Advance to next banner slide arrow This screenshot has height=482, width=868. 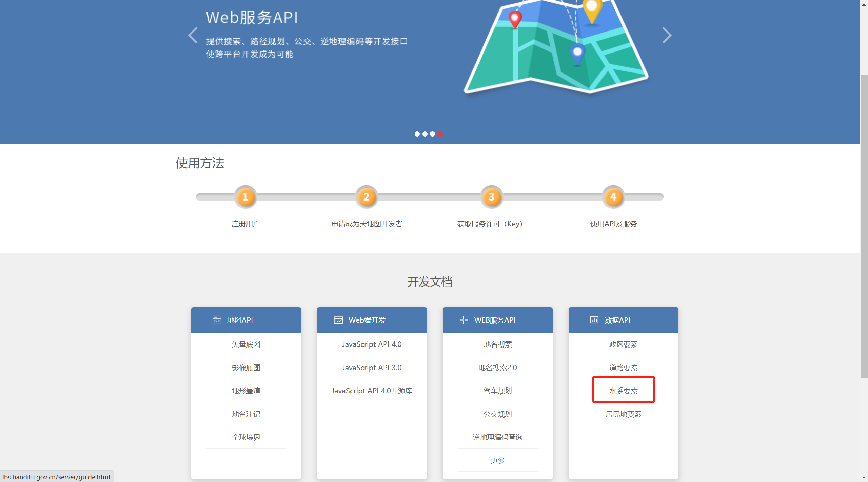point(667,35)
